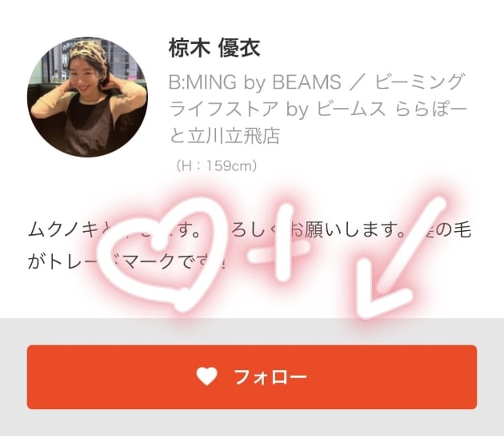504x446 pixels.
Task: Click the と立川立飛店 store location text
Action: [224, 136]
